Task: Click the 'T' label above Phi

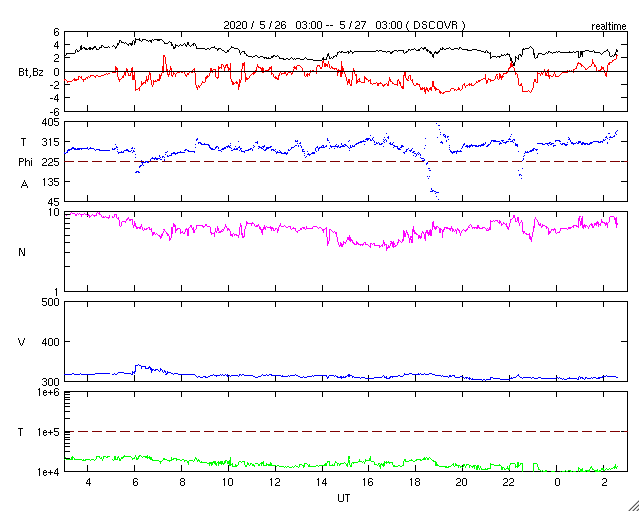Action: [23, 142]
